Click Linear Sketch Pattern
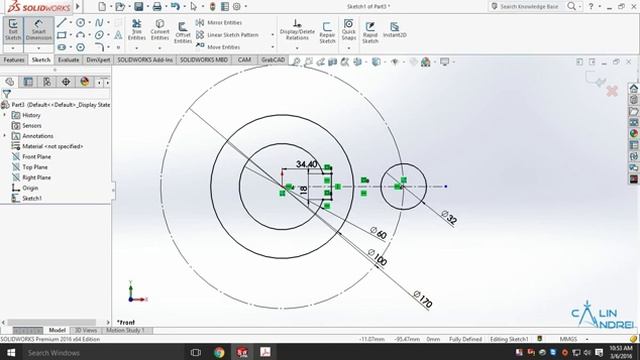 227,35
